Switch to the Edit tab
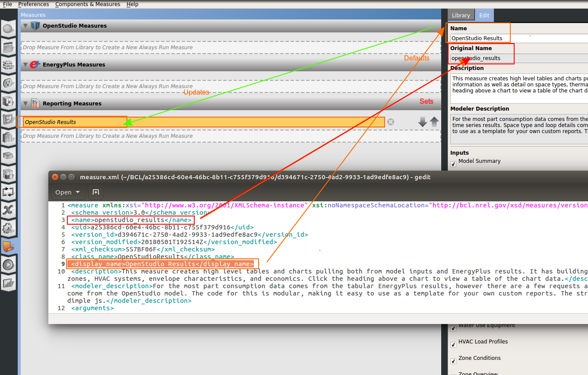The image size is (588, 375). [x=484, y=15]
